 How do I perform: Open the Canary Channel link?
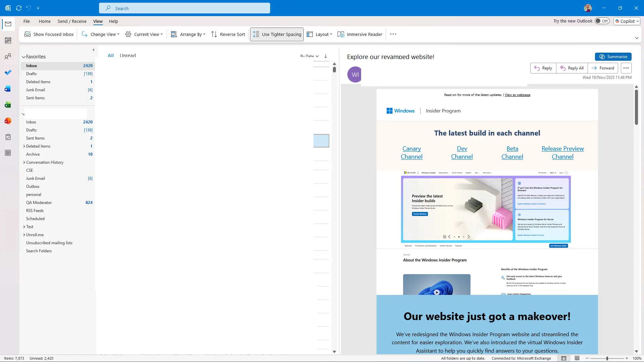coord(412,153)
